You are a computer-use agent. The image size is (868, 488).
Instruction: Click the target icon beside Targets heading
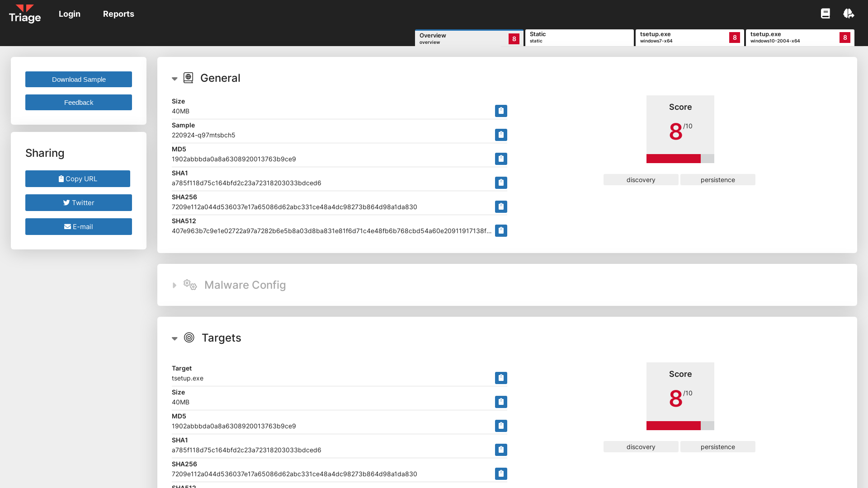(x=189, y=338)
